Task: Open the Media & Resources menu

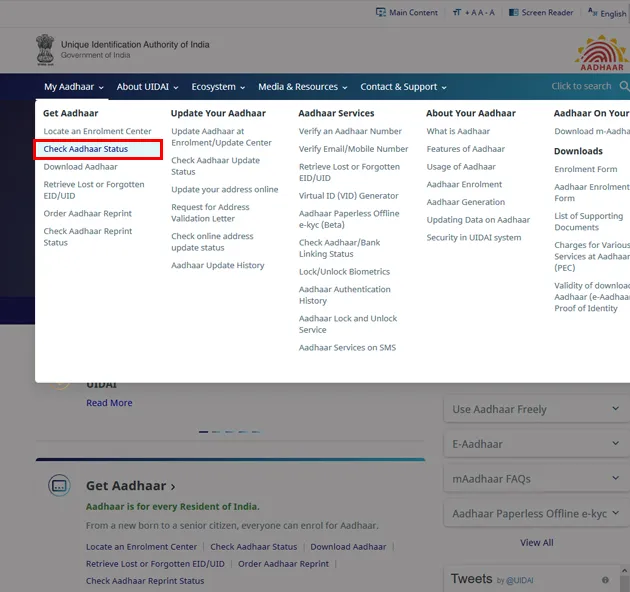Action: 302,87
